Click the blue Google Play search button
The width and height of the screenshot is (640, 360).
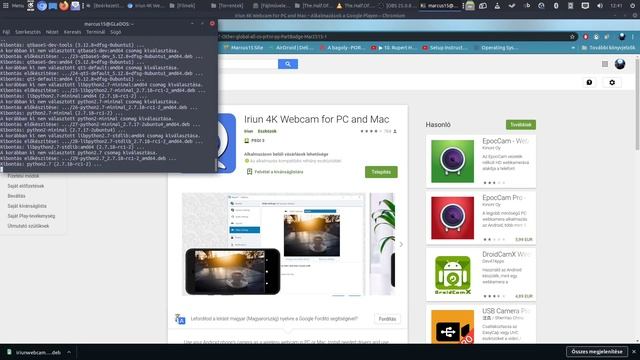(x=288, y=64)
